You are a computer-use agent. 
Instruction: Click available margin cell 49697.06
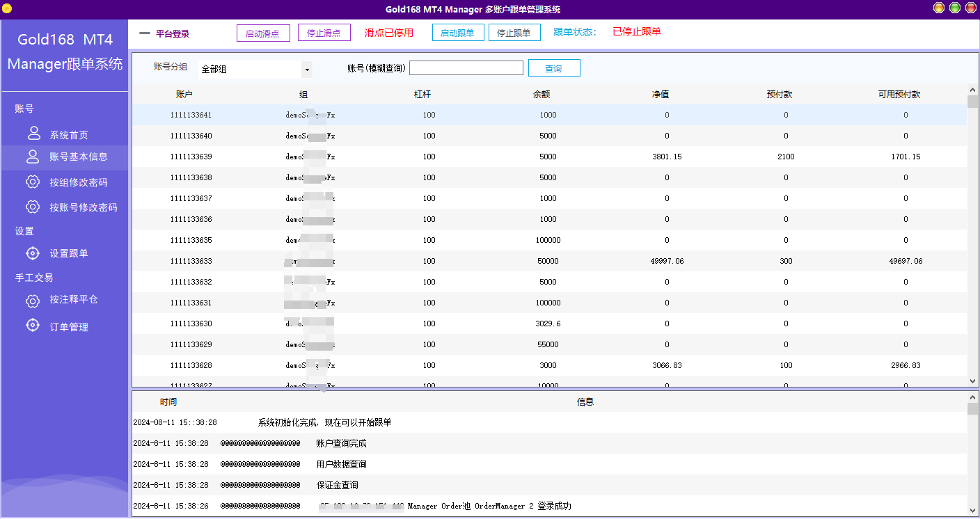coord(906,261)
